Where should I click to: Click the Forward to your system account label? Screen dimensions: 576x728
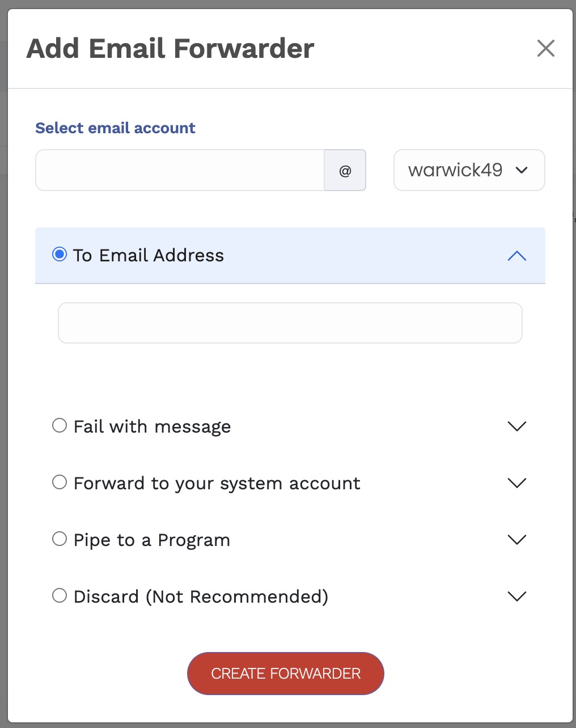217,483
